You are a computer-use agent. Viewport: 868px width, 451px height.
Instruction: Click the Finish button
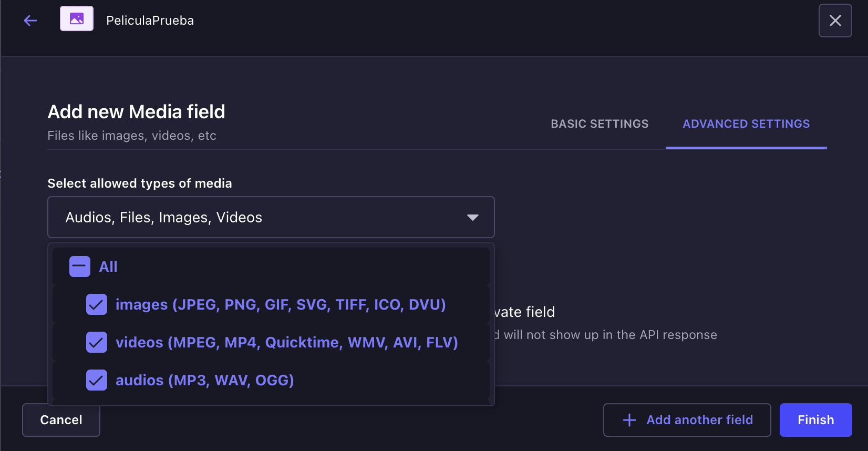click(x=816, y=420)
